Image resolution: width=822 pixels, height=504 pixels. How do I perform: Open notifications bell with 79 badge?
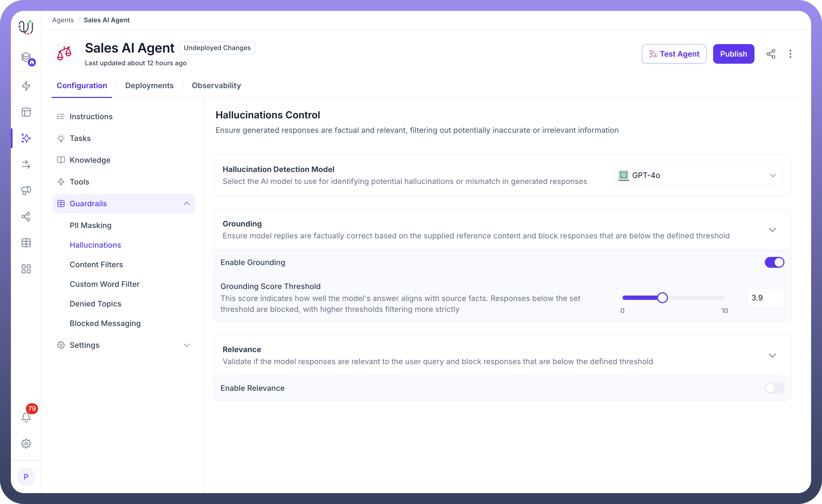point(26,417)
